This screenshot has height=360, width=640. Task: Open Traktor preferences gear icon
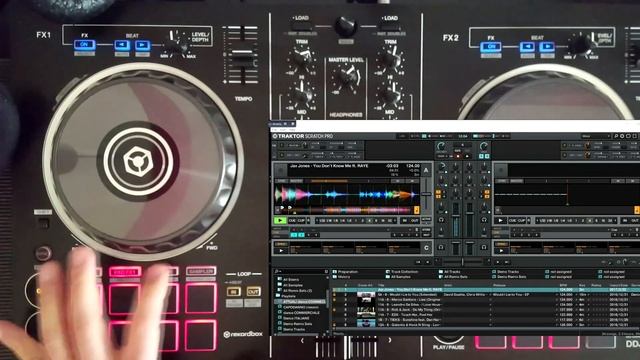(622, 136)
